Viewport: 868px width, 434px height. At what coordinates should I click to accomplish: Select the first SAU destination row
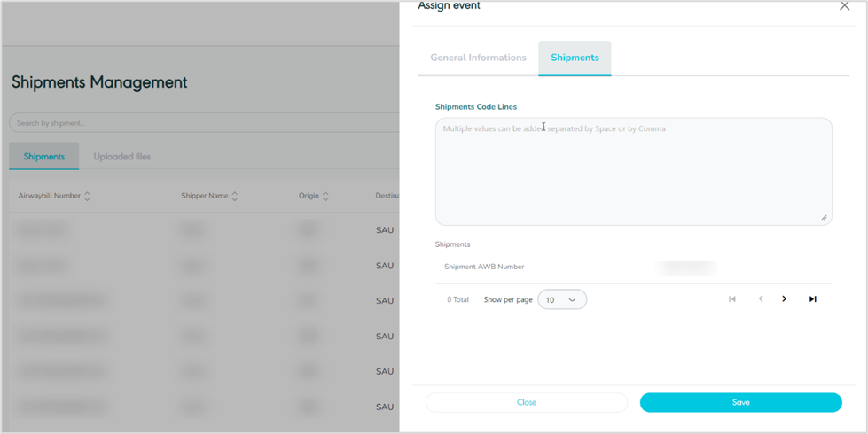[x=385, y=230]
